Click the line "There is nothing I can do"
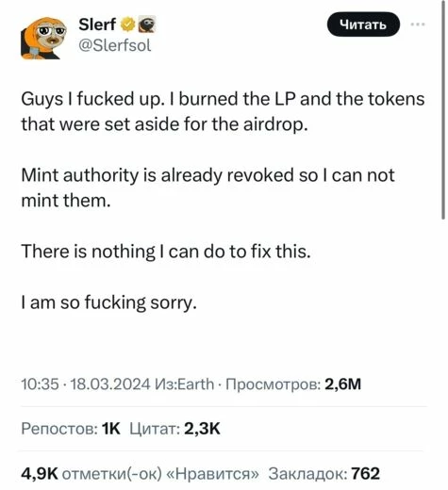This screenshot has height=490, width=448. point(166,252)
